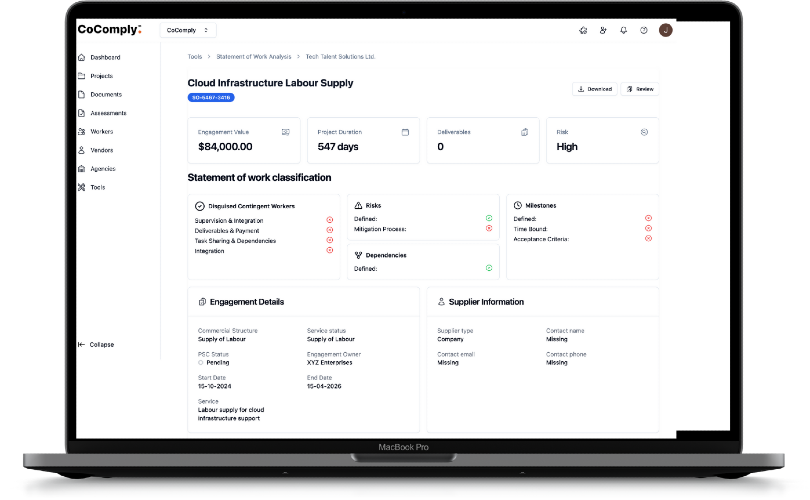Click the Deliverables card icon
The width and height of the screenshot is (810, 500).
tap(524, 132)
